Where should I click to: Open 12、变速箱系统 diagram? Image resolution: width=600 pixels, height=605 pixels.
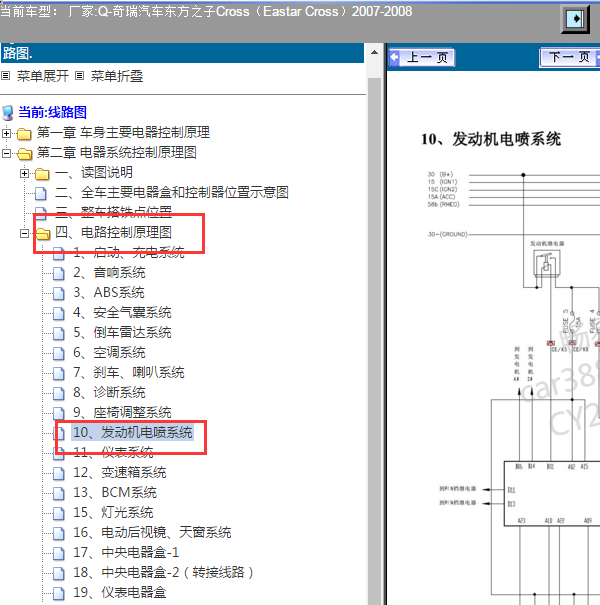coord(120,473)
